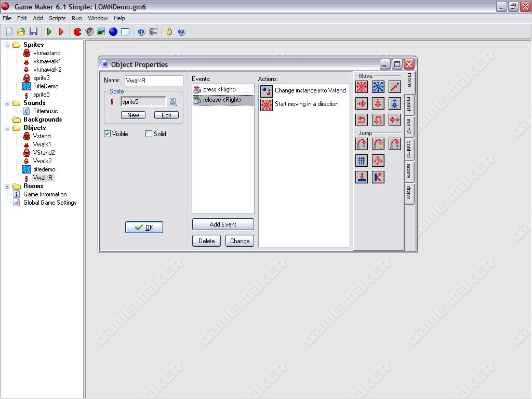
Task: Confirm object properties with OK
Action: [x=144, y=228]
